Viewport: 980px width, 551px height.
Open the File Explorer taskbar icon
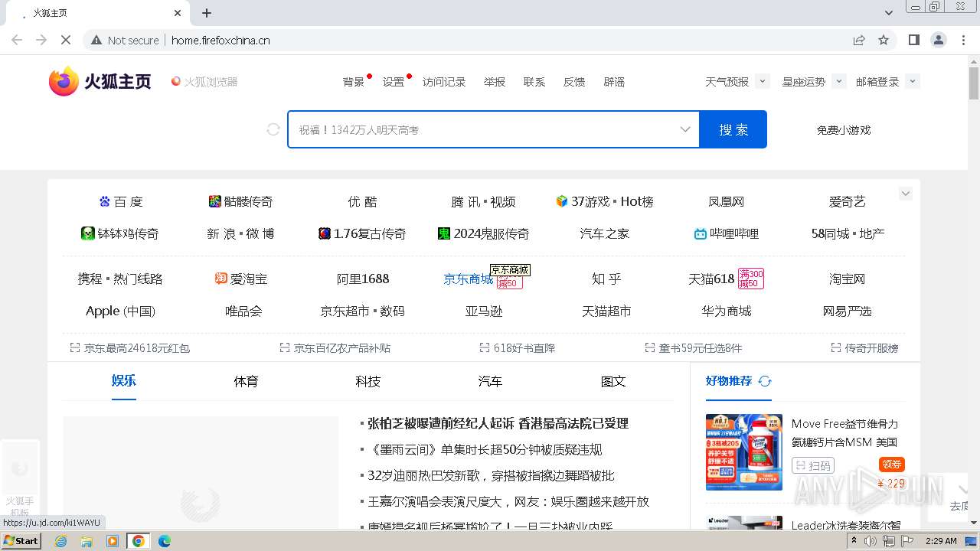(87, 541)
